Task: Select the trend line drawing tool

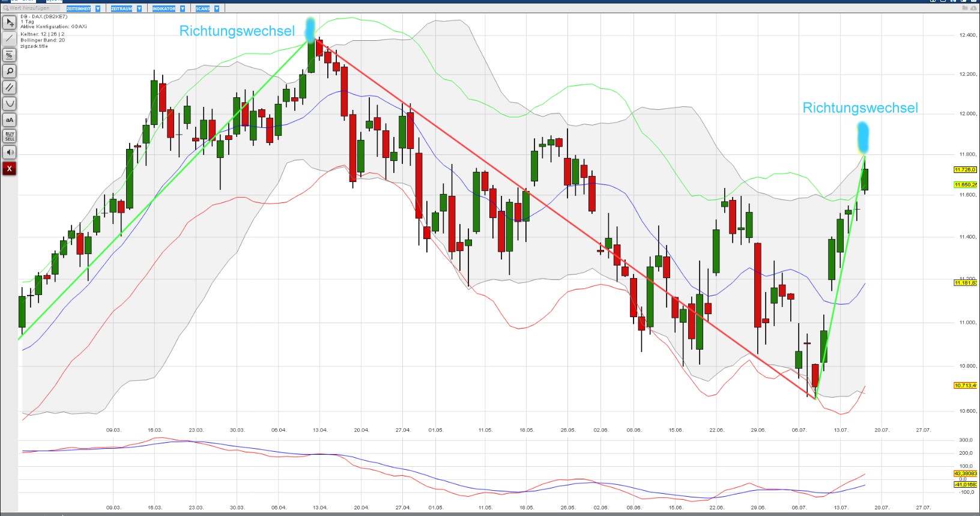Action: (x=10, y=39)
